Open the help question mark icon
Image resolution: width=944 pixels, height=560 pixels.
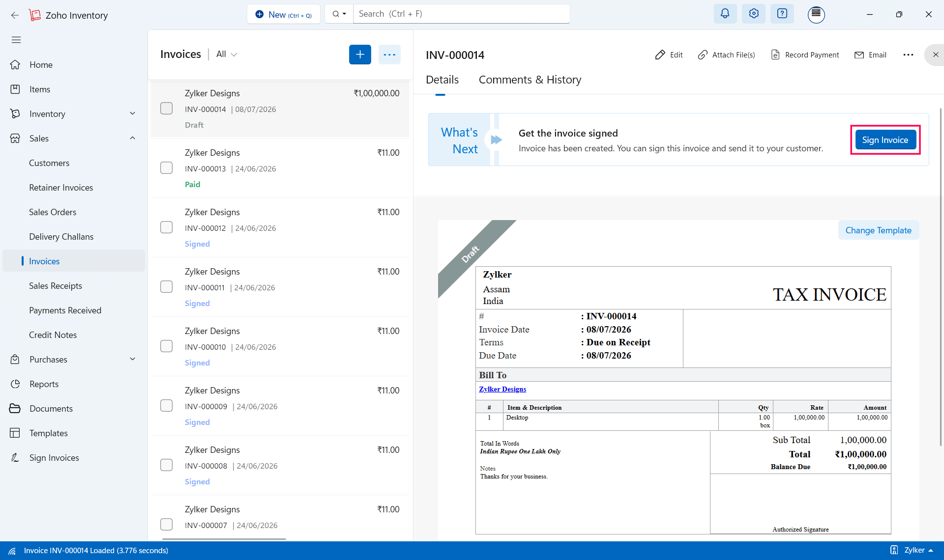782,14
